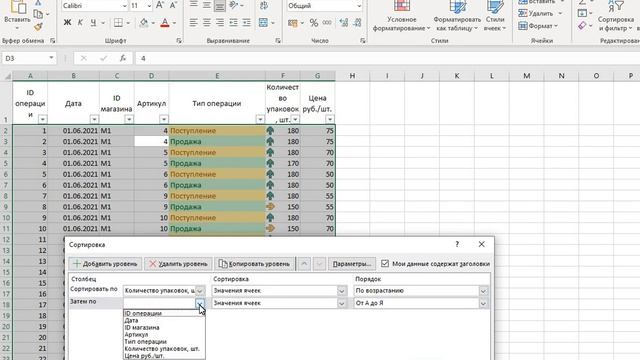
Task: Open the Name Box dropdown
Action: pyautogui.click(x=51, y=58)
